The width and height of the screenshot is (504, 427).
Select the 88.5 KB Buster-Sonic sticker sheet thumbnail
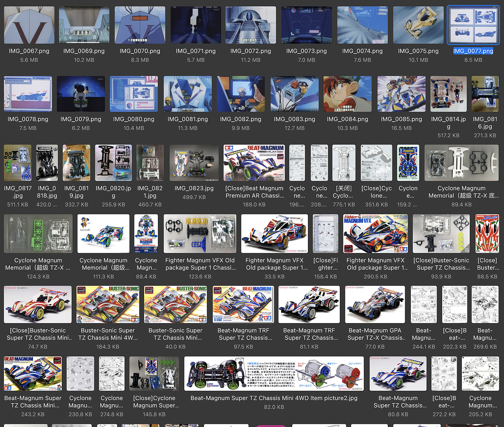click(x=487, y=233)
